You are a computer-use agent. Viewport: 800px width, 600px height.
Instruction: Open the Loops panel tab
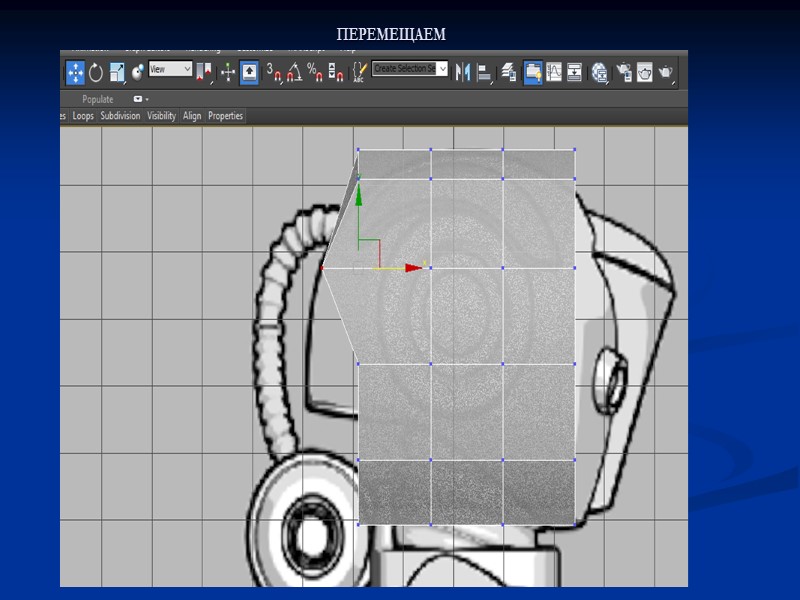point(83,116)
